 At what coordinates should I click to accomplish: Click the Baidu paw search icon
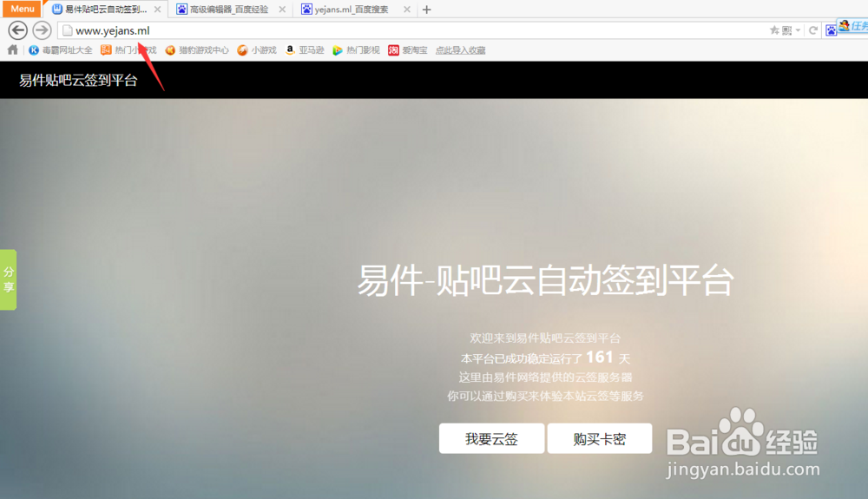pos(831,30)
